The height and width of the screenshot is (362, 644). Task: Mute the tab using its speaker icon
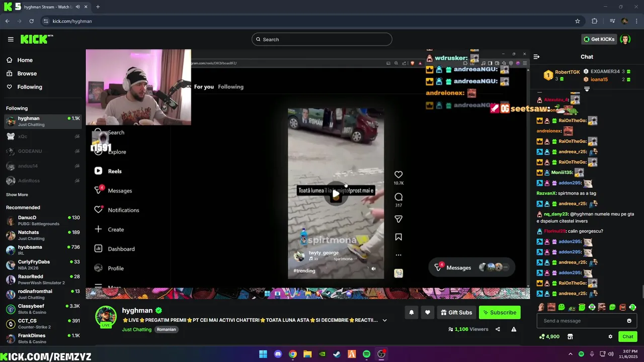click(77, 7)
